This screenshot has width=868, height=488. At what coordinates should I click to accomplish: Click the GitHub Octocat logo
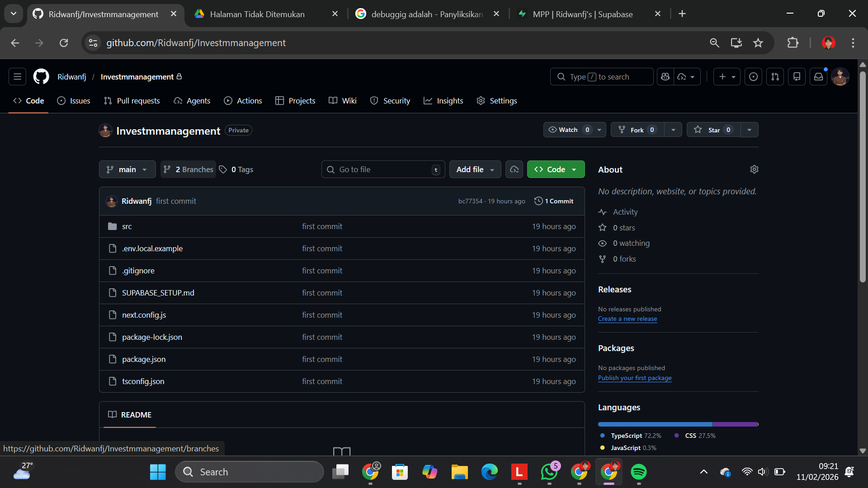41,77
